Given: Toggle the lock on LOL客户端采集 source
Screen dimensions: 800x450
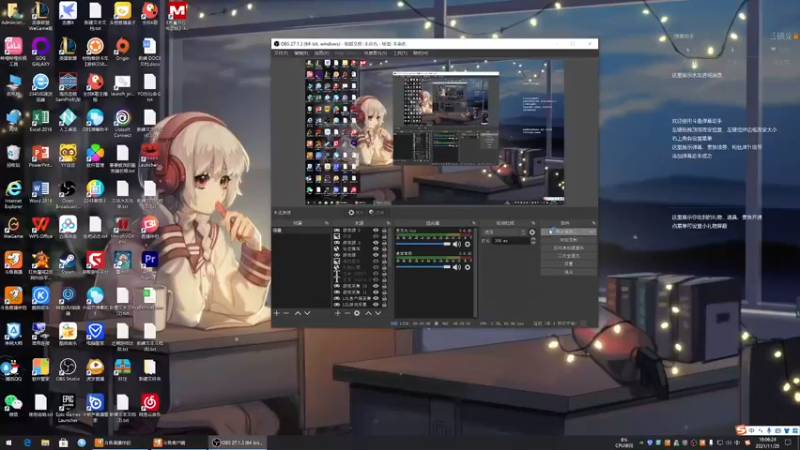Looking at the screenshot, I should click(x=384, y=298).
